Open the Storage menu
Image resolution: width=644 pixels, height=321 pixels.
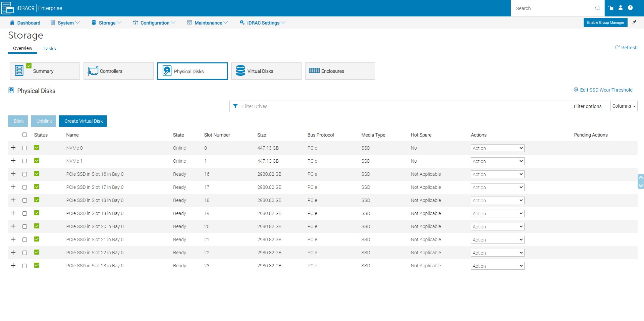click(107, 23)
